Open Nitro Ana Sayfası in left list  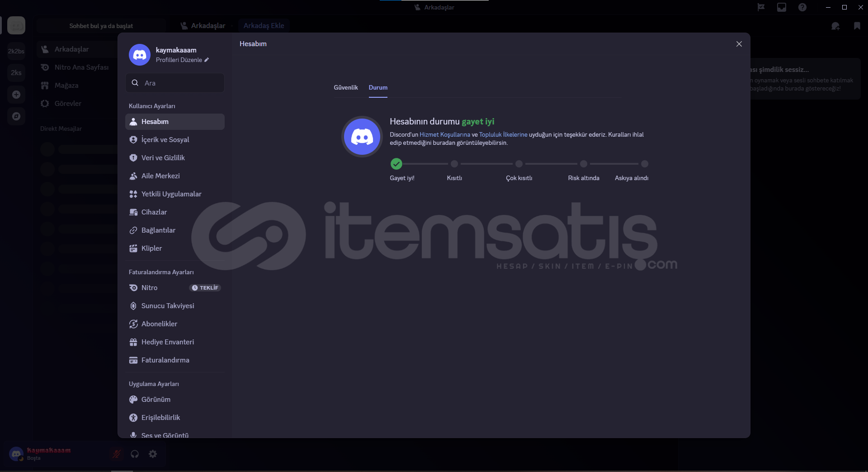[x=77, y=67]
